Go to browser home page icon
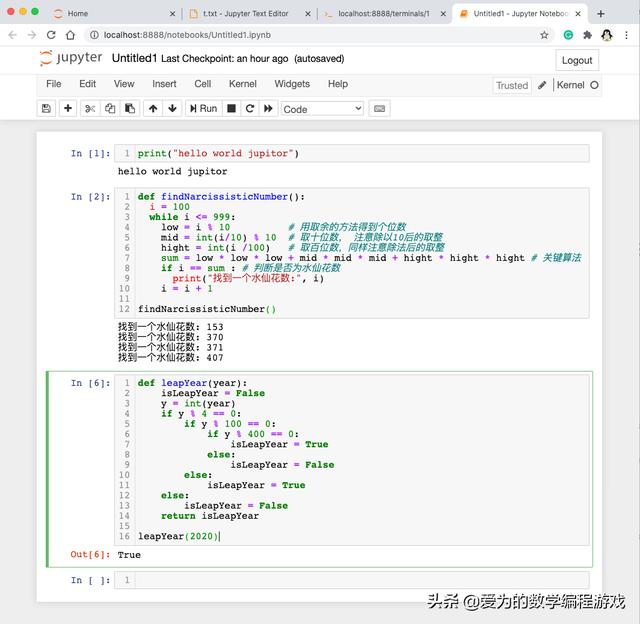The height and width of the screenshot is (624, 640). click(x=70, y=35)
